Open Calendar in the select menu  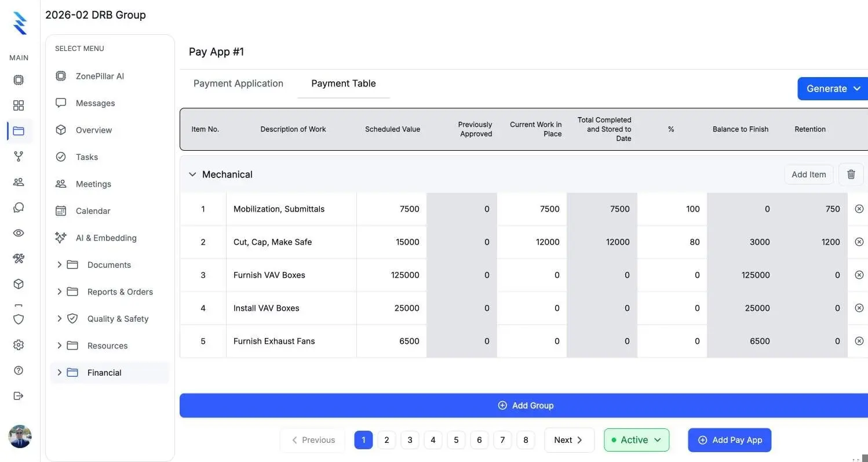(x=93, y=211)
